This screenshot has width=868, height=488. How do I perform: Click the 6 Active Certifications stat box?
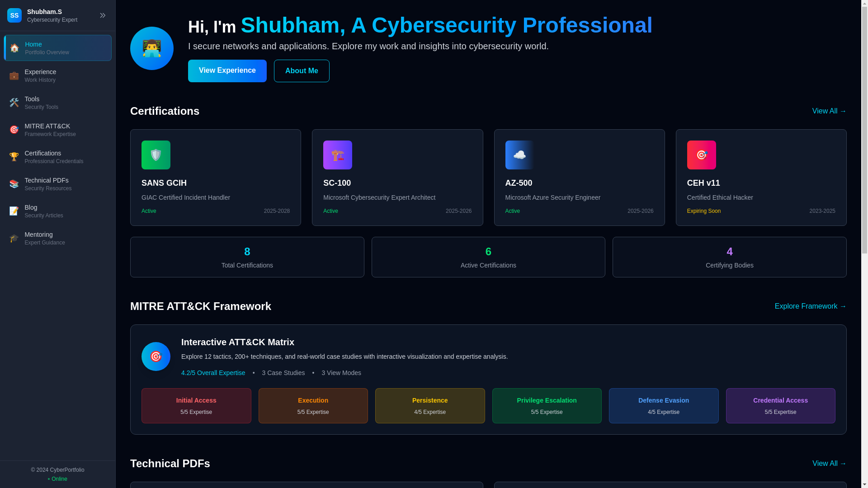tap(488, 257)
